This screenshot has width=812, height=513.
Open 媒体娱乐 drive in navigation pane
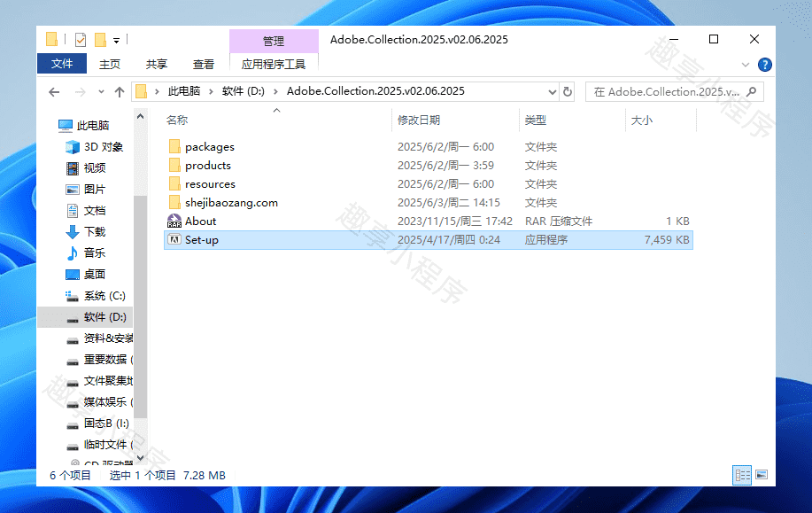pyautogui.click(x=108, y=401)
